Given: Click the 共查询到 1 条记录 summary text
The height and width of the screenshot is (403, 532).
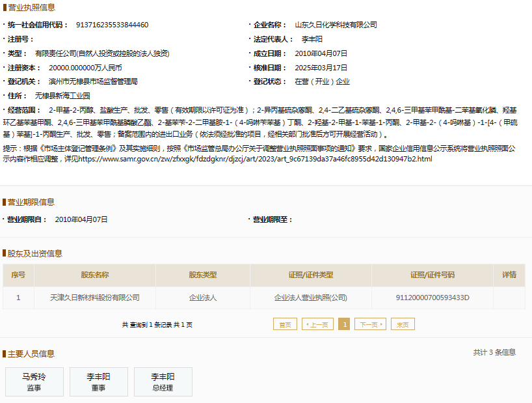Looking at the screenshot, I should pos(157,325).
